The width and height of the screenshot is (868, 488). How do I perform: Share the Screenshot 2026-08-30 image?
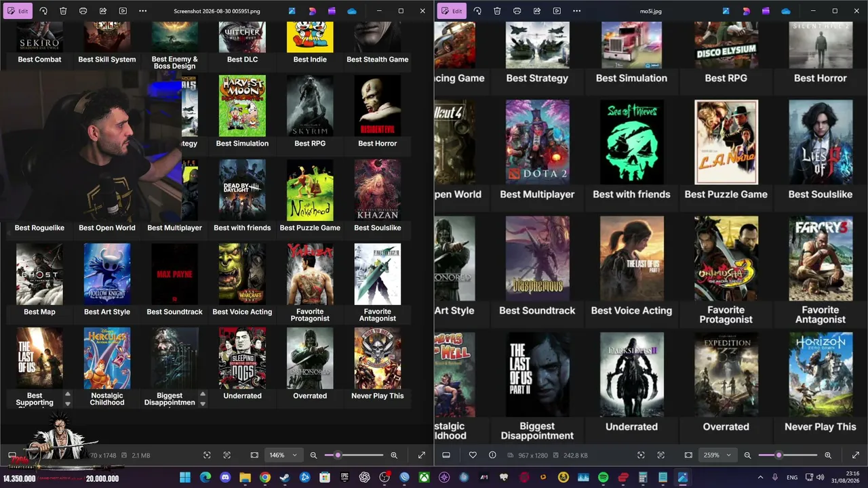coord(103,11)
